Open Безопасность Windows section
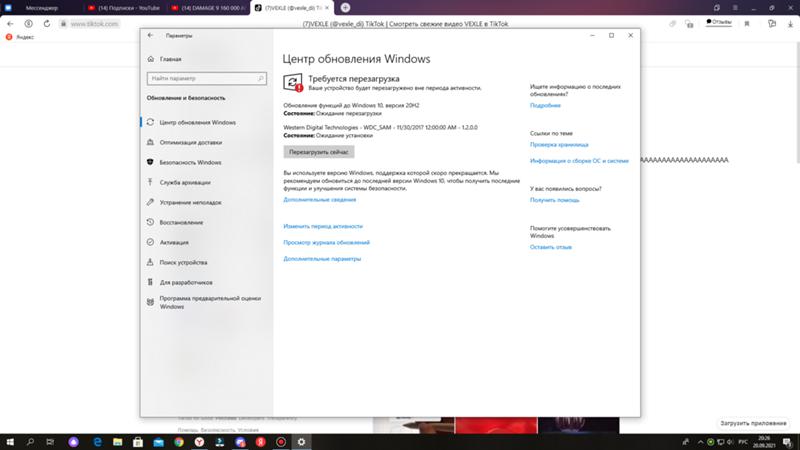The height and width of the screenshot is (450, 800). click(190, 162)
